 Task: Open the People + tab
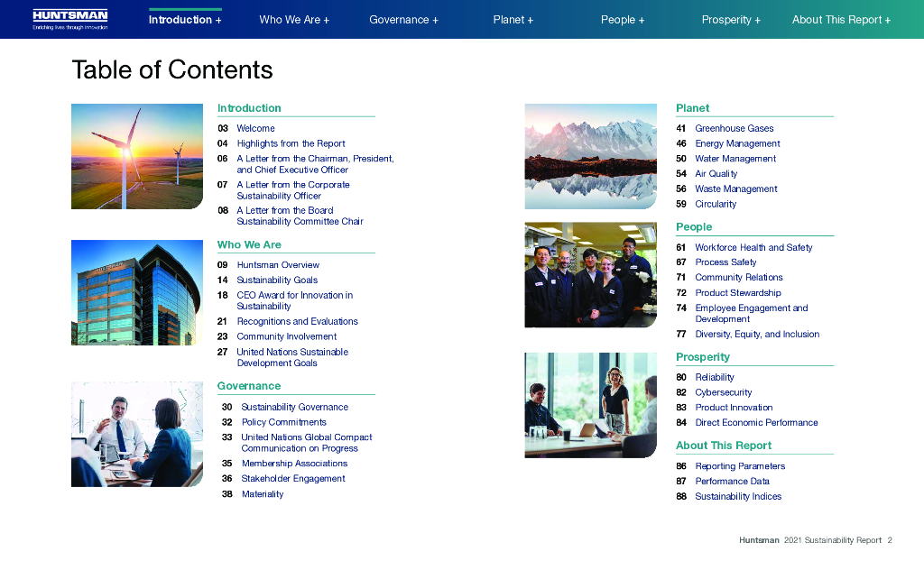point(623,20)
